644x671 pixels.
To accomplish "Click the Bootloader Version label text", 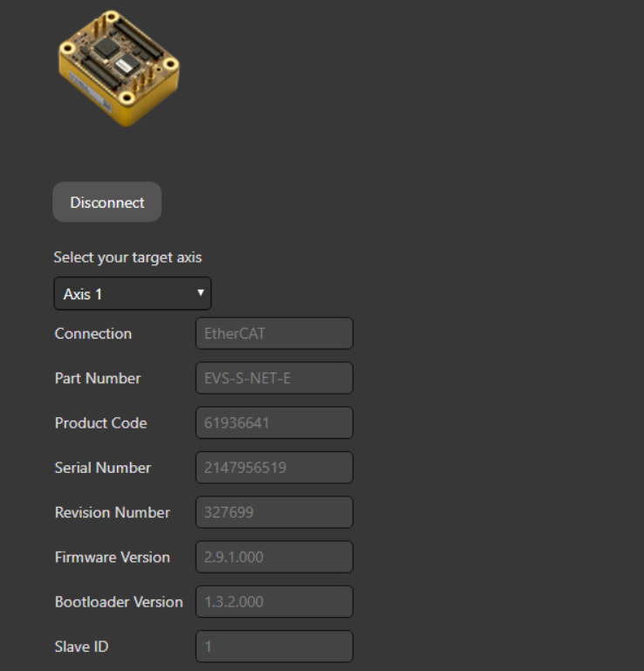I will [119, 602].
